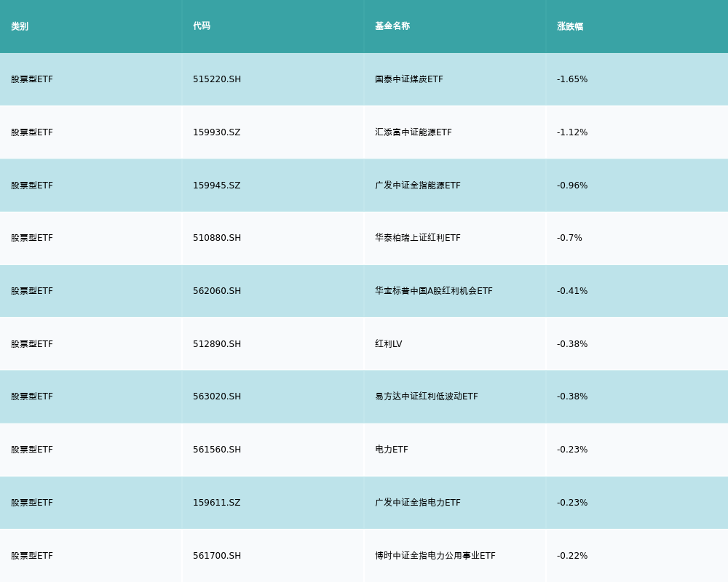Select 华宝标普中国A股红利机会ETF name

tap(433, 291)
